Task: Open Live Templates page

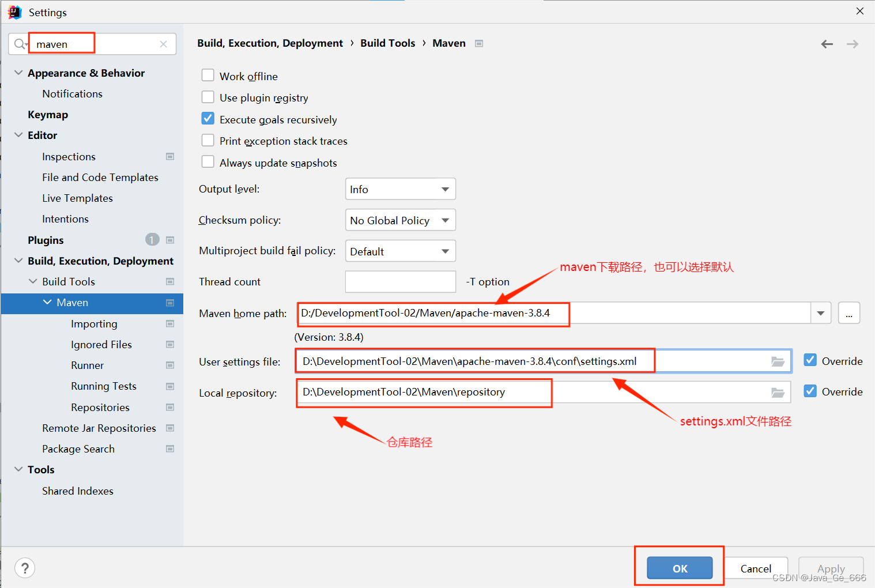Action: click(x=77, y=198)
